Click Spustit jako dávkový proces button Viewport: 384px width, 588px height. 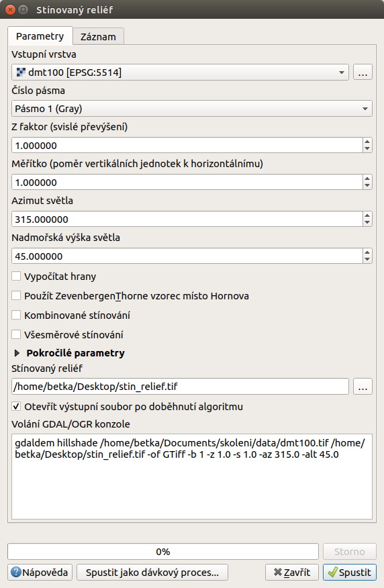pyautogui.click(x=152, y=573)
